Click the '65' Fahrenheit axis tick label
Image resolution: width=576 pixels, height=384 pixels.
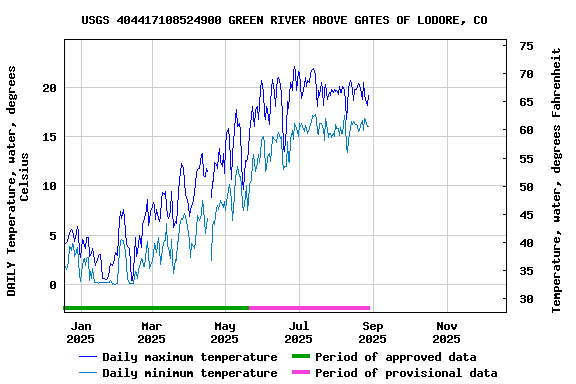coord(526,102)
